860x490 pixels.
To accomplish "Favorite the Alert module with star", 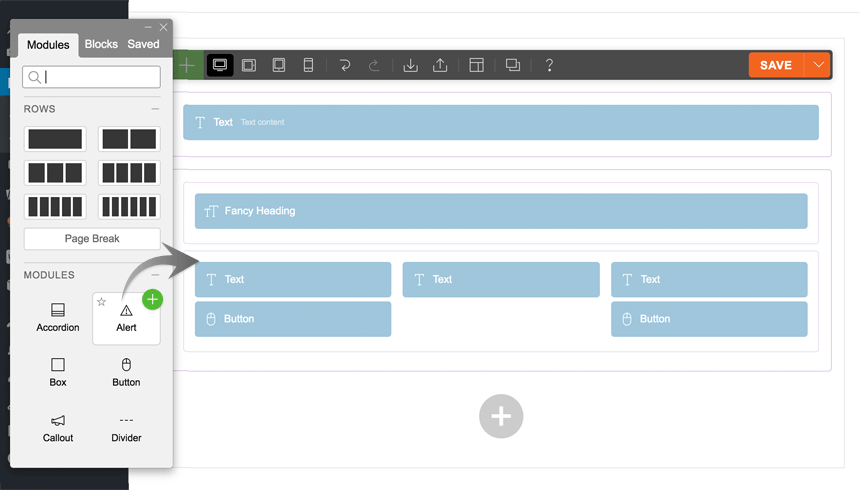I will click(x=101, y=301).
